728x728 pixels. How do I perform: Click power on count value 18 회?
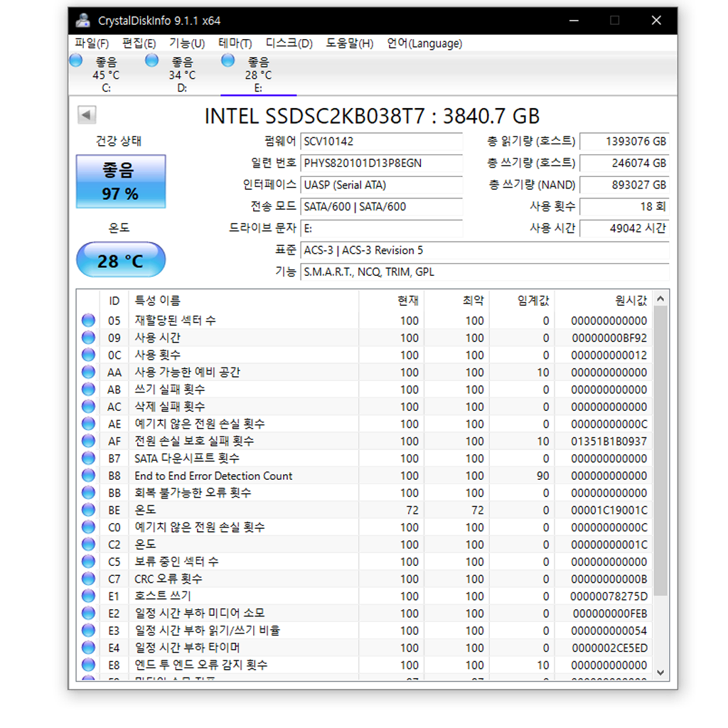(624, 207)
